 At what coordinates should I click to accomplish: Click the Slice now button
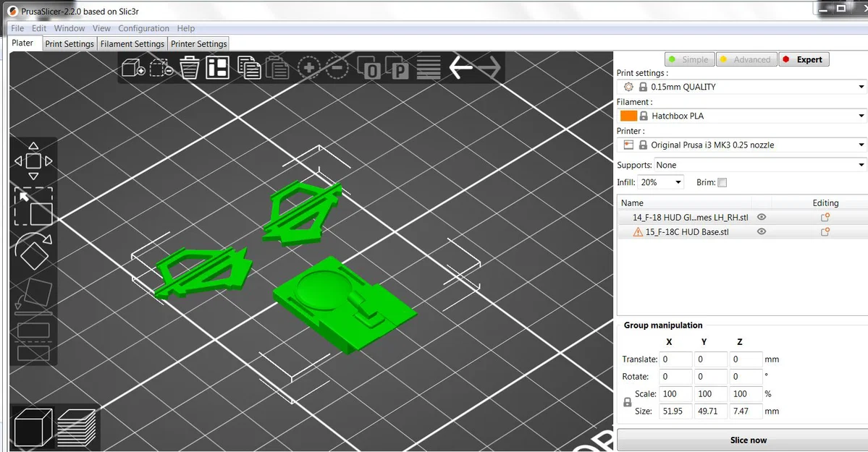pos(748,440)
